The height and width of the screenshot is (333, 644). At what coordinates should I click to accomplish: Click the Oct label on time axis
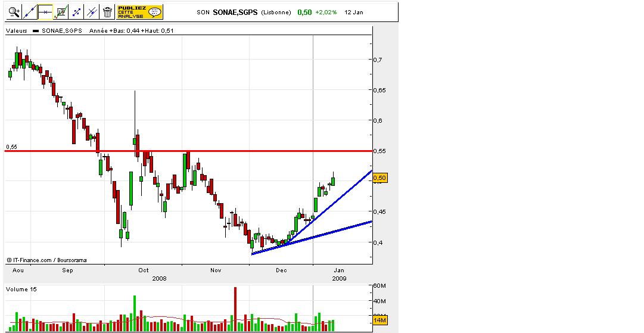point(144,270)
